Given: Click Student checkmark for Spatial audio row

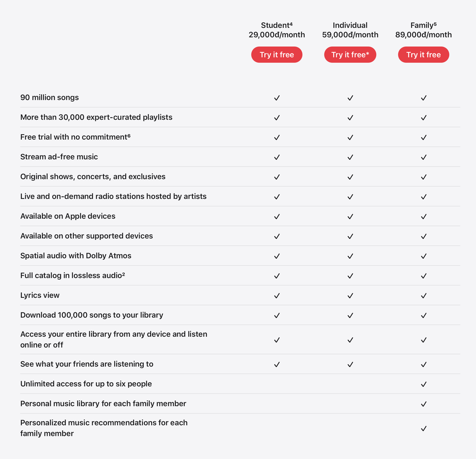Looking at the screenshot, I should tap(277, 256).
